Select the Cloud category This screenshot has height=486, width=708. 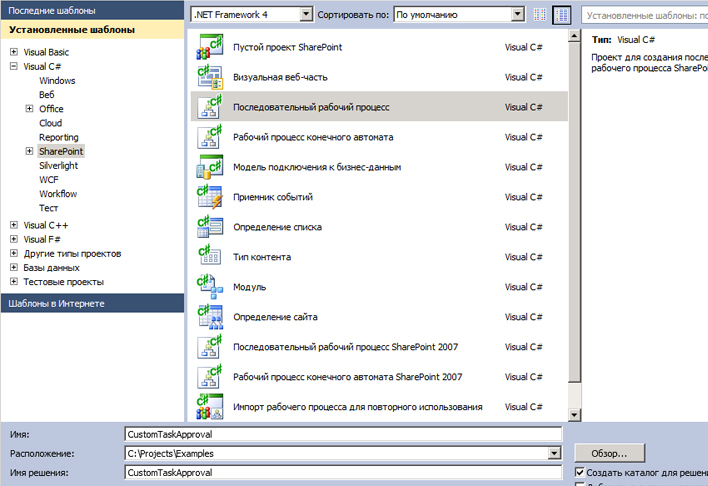[51, 123]
